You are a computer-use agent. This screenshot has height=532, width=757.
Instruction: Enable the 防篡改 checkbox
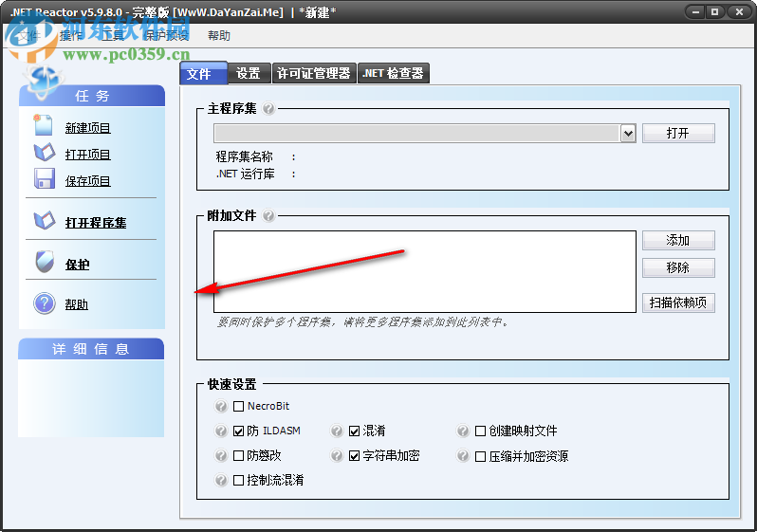point(238,456)
